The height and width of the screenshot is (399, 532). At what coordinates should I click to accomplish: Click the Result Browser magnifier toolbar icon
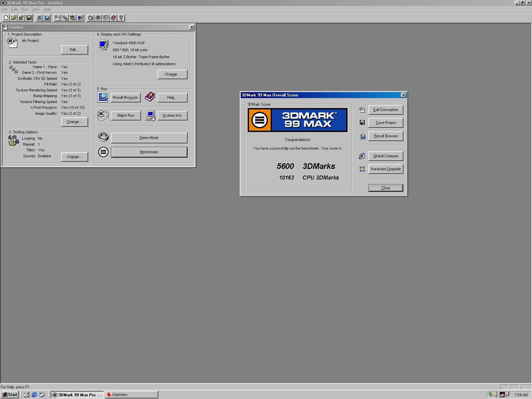point(47,18)
